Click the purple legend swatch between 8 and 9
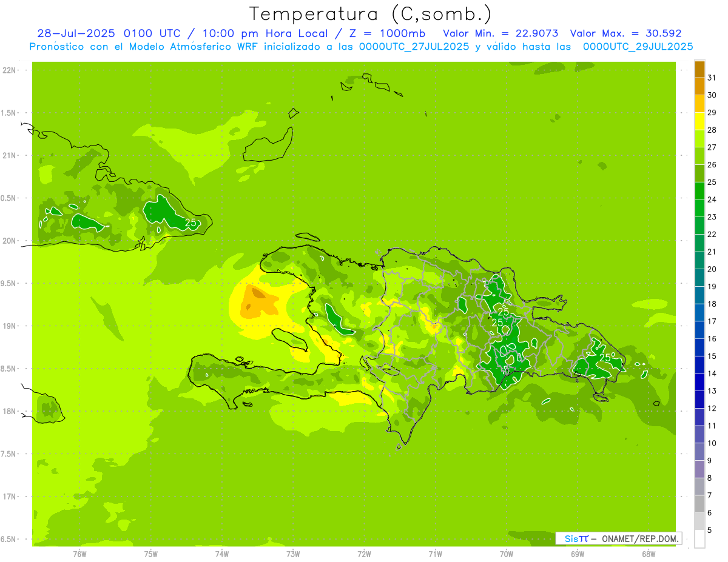This screenshot has height=562, width=728. pyautogui.click(x=699, y=469)
